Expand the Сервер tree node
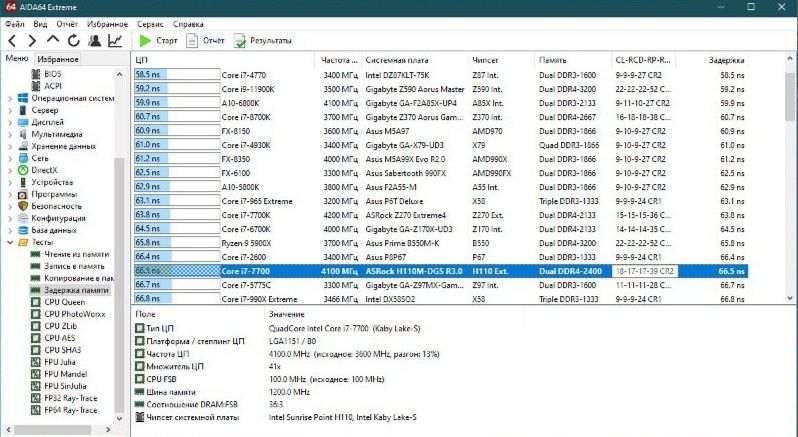 coord(10,110)
